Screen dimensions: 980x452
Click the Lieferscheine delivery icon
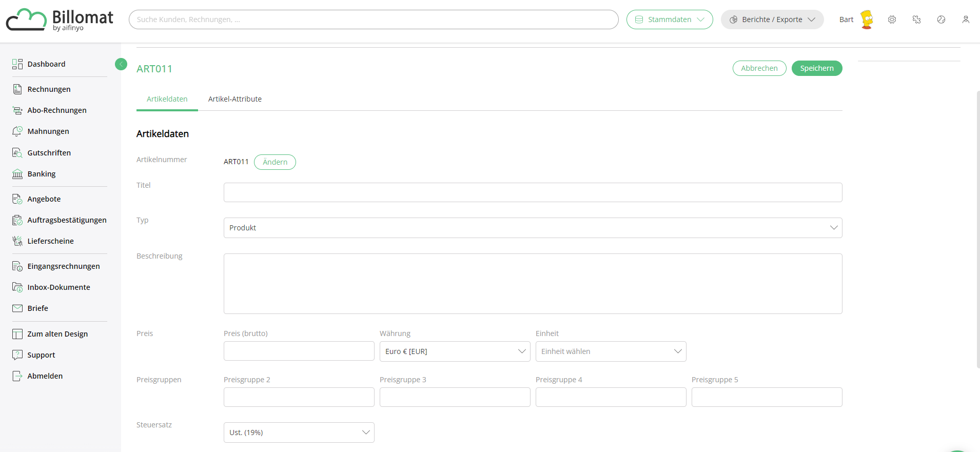pyautogui.click(x=17, y=241)
